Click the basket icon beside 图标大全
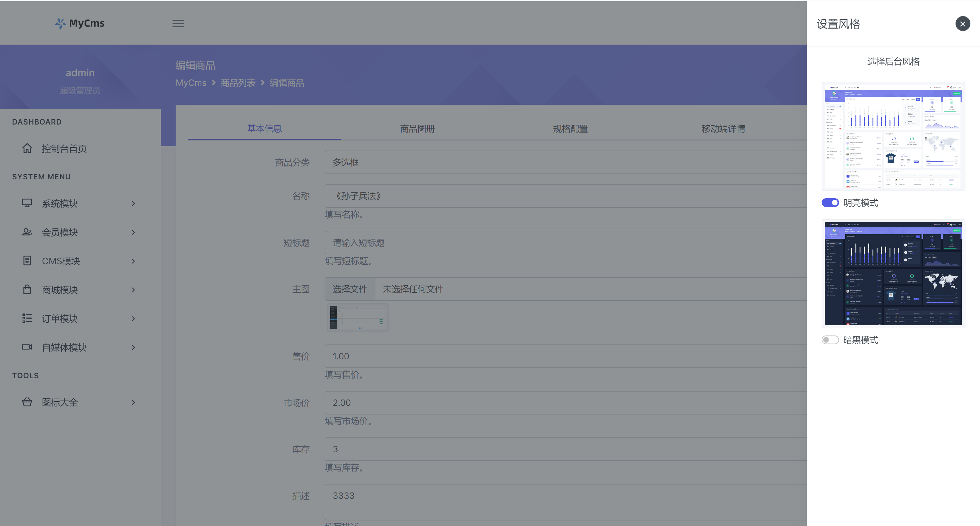Viewport: 980px width, 526px height. tap(27, 402)
